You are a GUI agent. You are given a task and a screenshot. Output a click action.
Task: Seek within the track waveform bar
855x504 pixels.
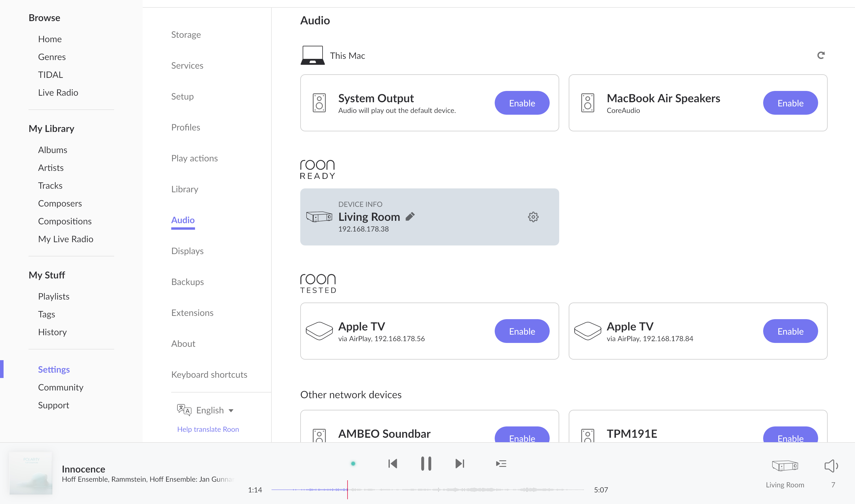(x=428, y=489)
